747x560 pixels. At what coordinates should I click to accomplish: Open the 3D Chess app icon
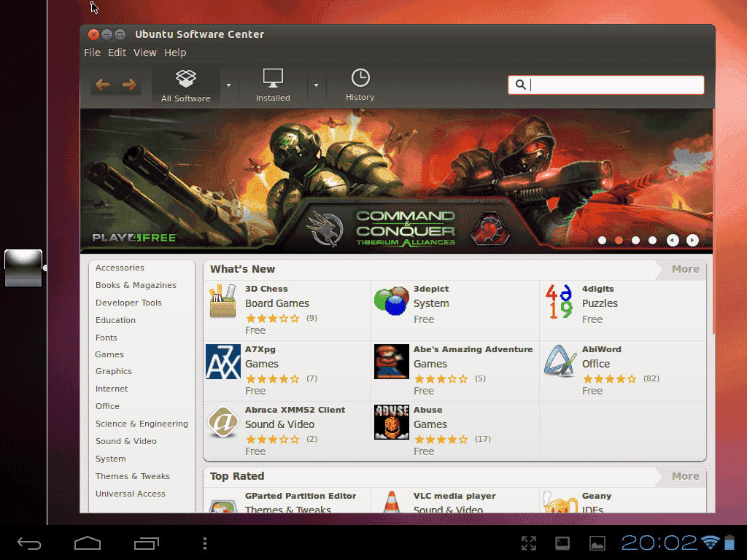click(x=223, y=301)
